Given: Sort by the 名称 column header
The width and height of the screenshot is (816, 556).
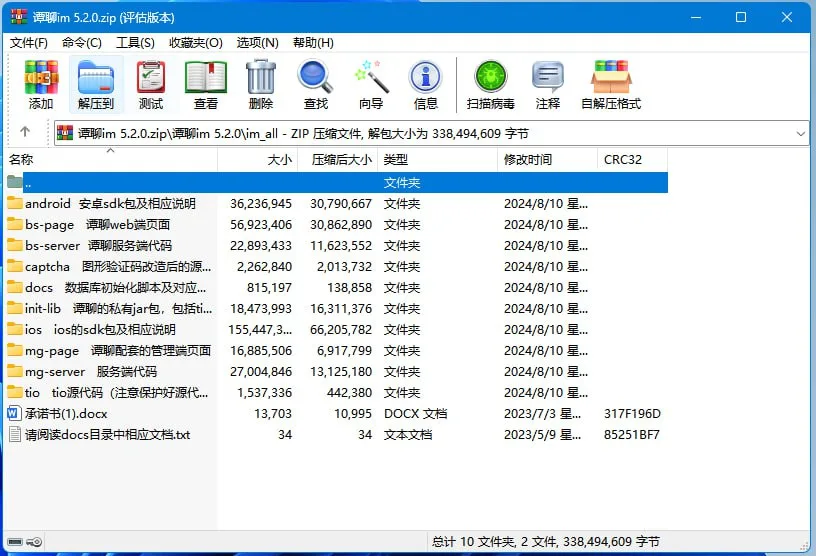Looking at the screenshot, I should tap(110, 159).
